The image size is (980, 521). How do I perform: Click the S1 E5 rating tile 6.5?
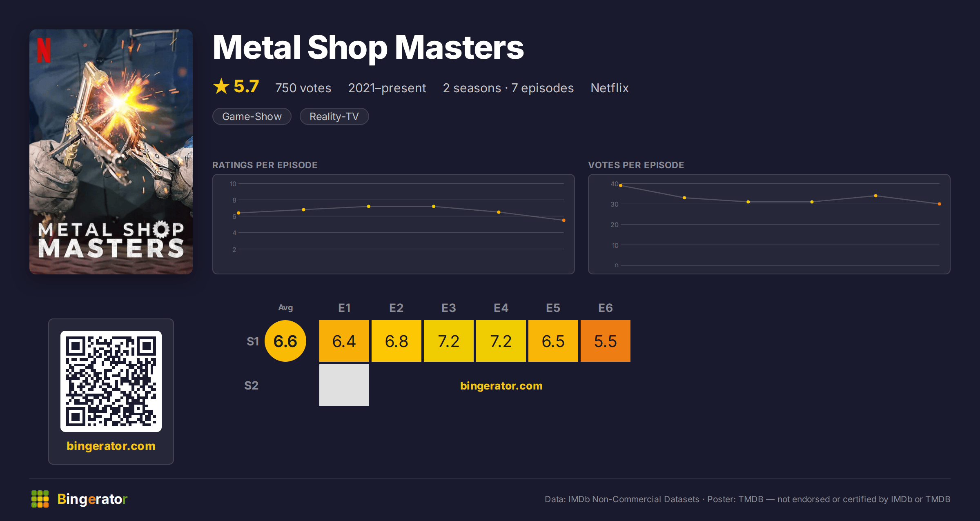tap(553, 341)
